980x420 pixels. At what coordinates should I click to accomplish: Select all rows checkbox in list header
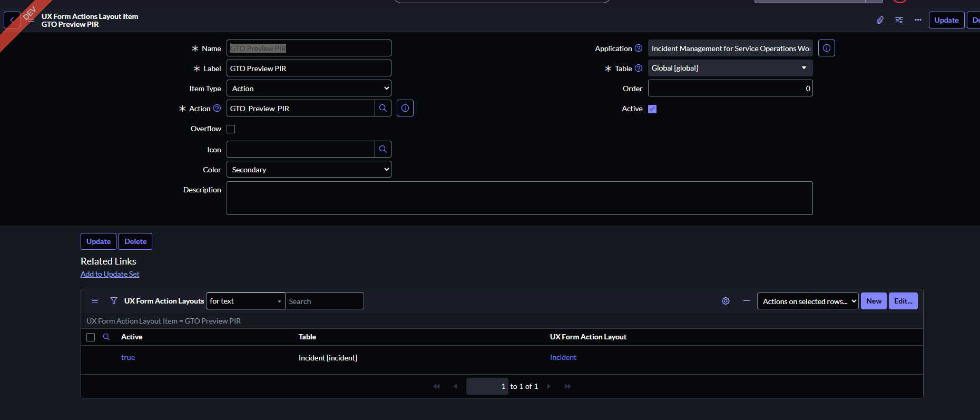tap(91, 337)
